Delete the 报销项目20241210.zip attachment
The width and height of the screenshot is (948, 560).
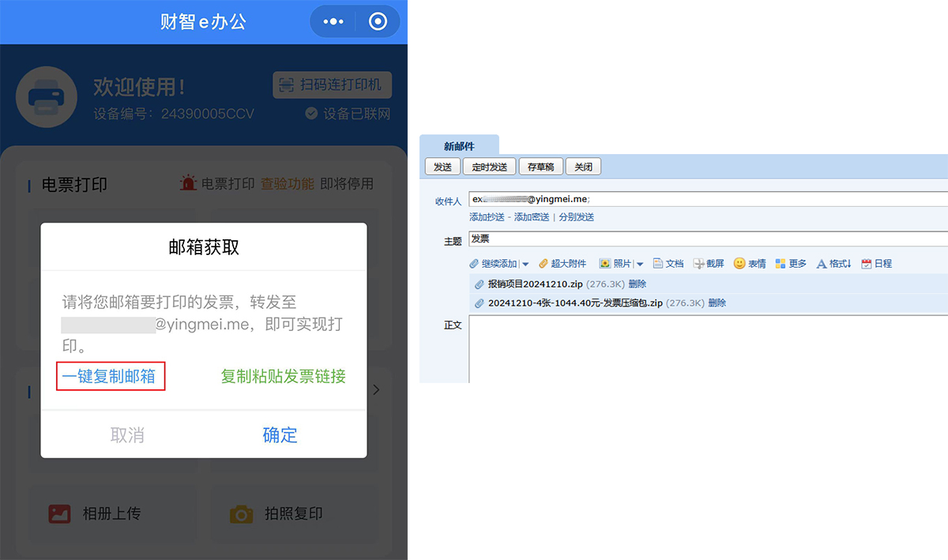(x=638, y=284)
